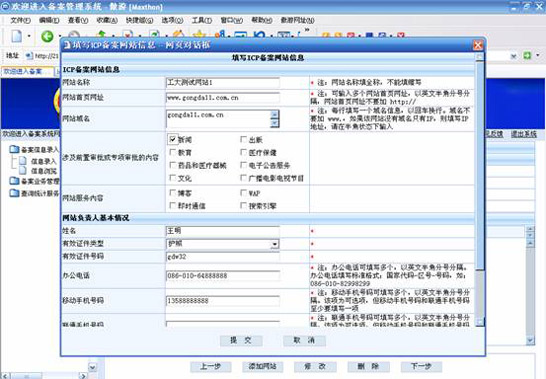546x379 pixels.
Task: Click the 上一步 button
Action: 211,366
